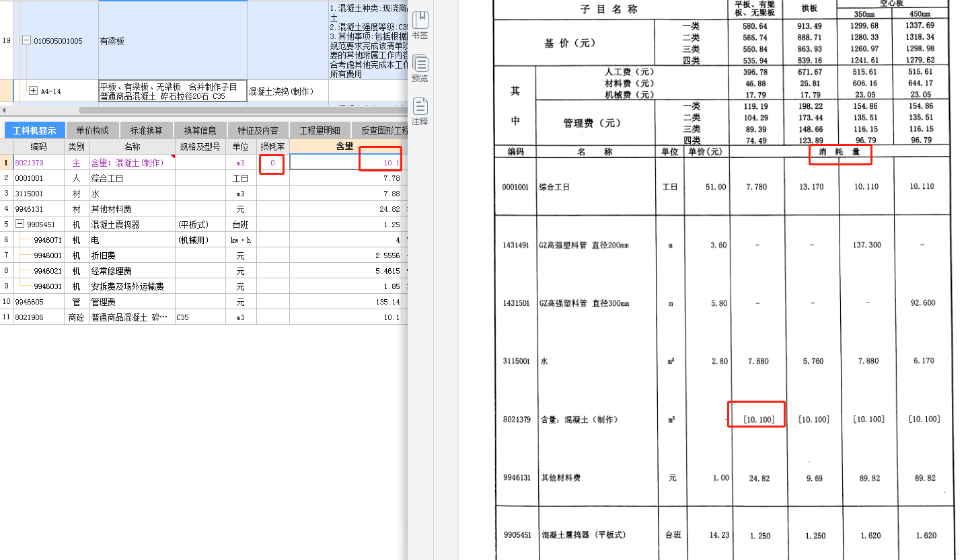Switch to the 换算信息 tab
Screen dimensions: 968x560
click(200, 130)
